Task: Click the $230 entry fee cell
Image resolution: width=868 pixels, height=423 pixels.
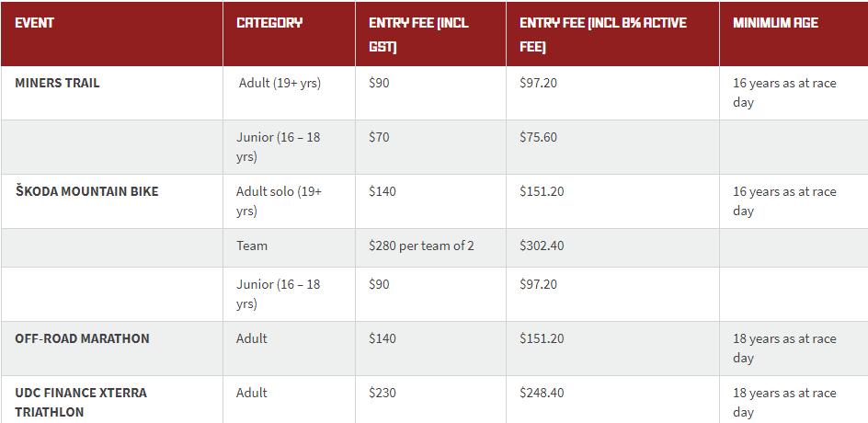Action: (430, 400)
